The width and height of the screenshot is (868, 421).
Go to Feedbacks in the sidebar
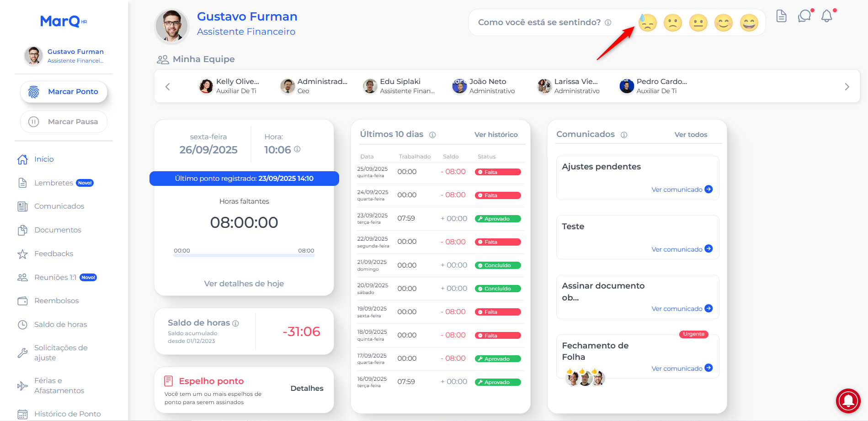click(53, 254)
